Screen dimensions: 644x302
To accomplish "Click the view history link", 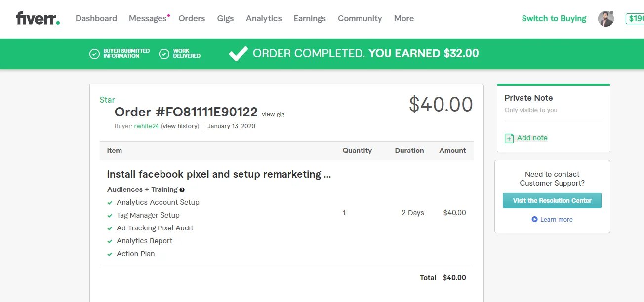I will [180, 126].
